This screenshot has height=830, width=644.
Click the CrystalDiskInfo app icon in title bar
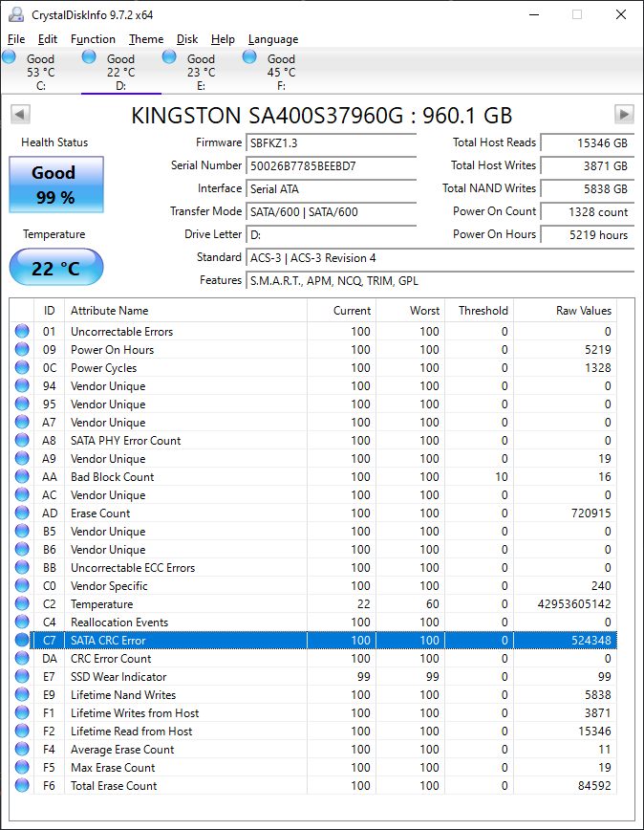(x=16, y=15)
